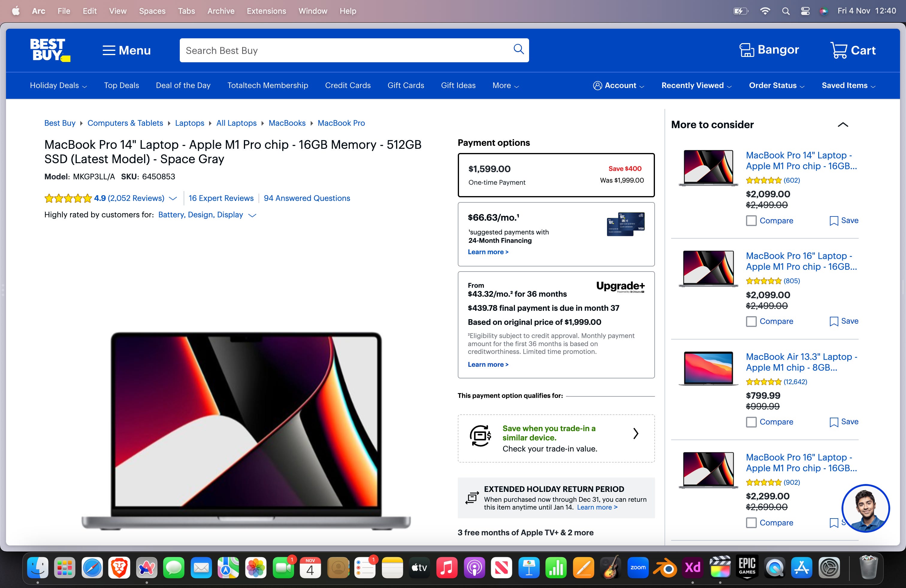Open the Extensions menu in Arc
The width and height of the screenshot is (906, 588).
266,11
